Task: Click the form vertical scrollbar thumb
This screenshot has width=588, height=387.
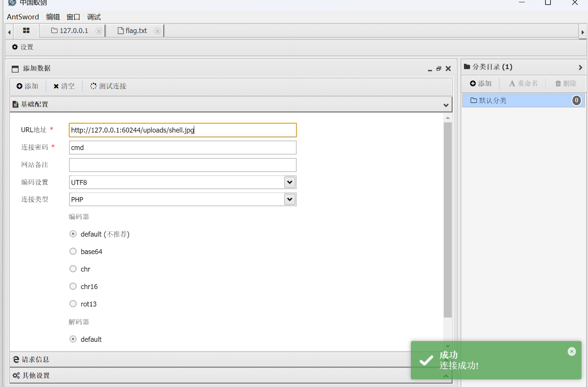Action: 448,220
